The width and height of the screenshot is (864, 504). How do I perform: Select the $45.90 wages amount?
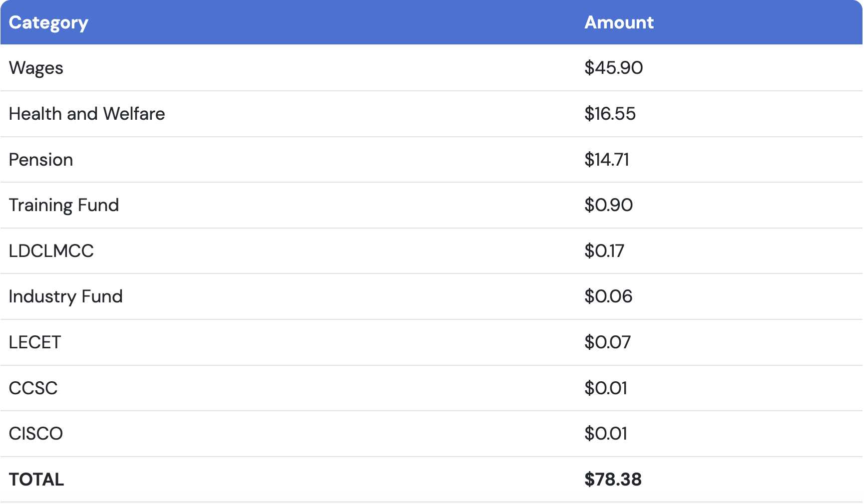pos(613,68)
